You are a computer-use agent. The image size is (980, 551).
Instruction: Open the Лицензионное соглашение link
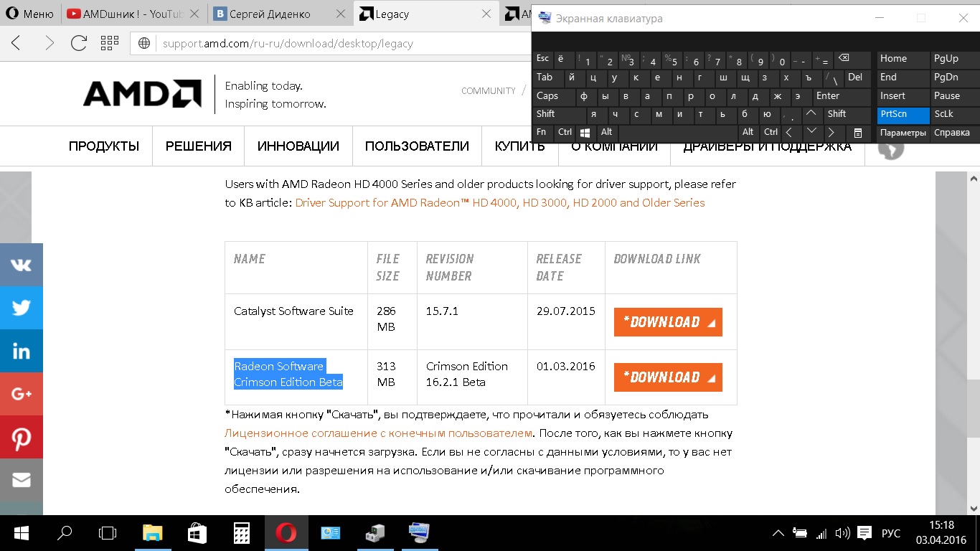click(x=379, y=433)
